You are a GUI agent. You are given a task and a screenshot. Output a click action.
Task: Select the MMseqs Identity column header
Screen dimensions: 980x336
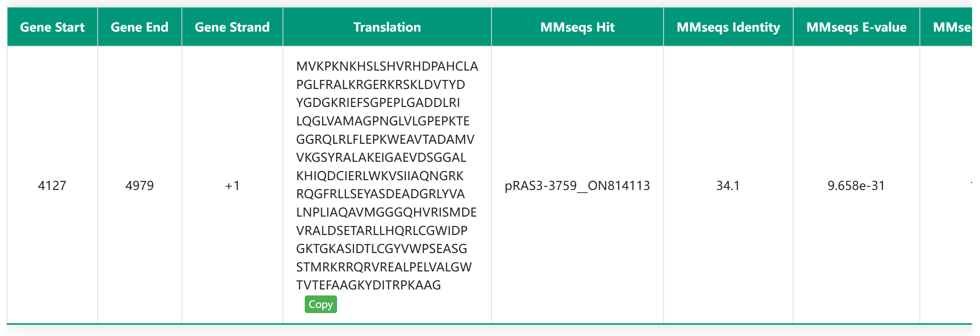point(728,27)
